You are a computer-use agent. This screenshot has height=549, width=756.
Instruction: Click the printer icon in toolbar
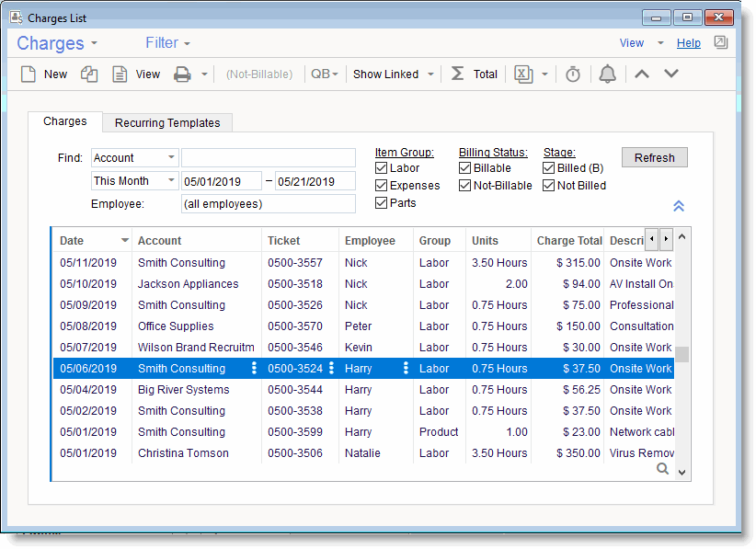coord(182,74)
